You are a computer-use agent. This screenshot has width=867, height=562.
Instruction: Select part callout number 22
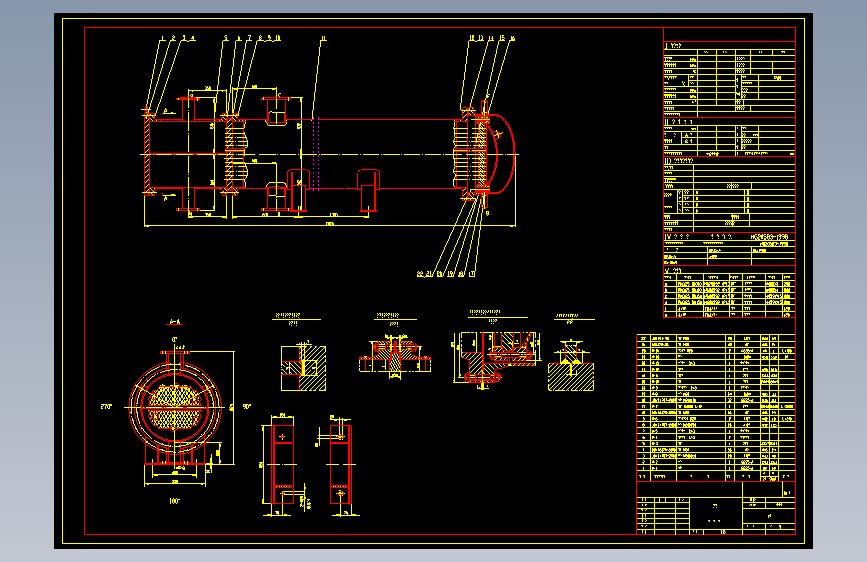point(420,274)
